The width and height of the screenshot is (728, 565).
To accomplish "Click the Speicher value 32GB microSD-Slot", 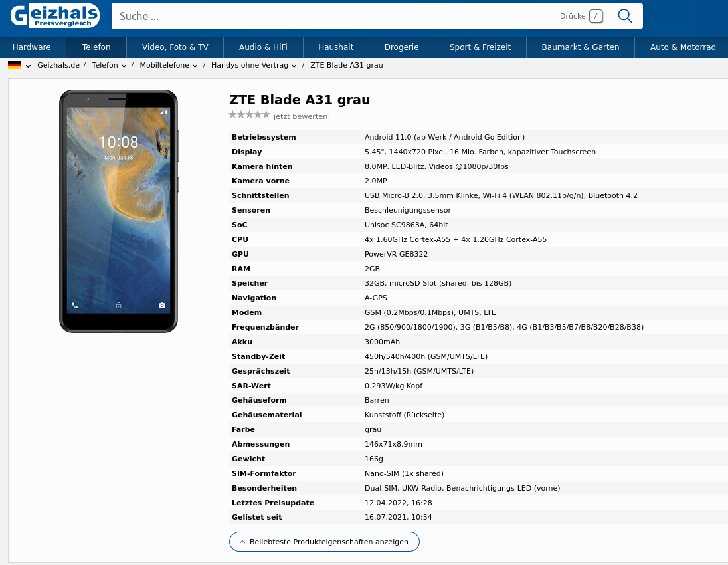I will click(x=438, y=283).
